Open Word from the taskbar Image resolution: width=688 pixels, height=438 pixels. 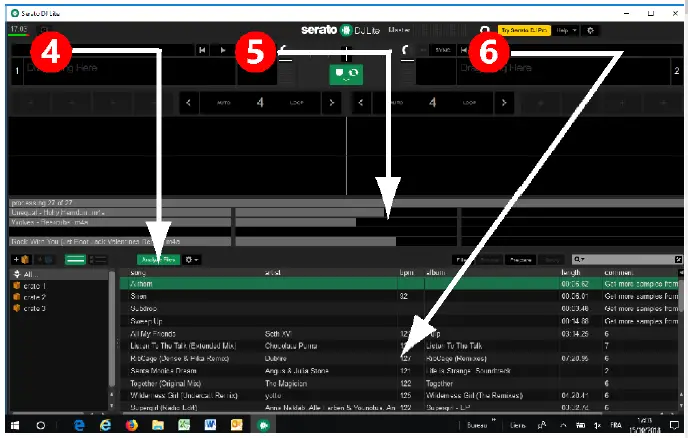[210, 425]
